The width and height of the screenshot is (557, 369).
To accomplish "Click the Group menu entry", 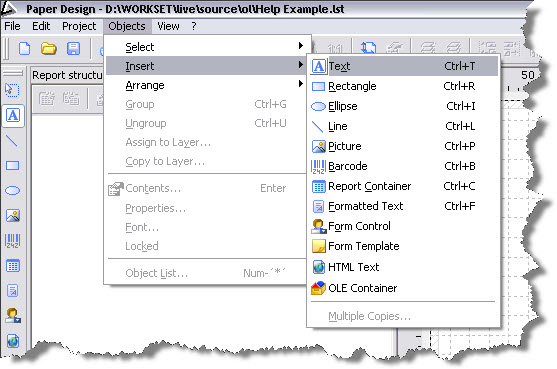I will [207, 104].
